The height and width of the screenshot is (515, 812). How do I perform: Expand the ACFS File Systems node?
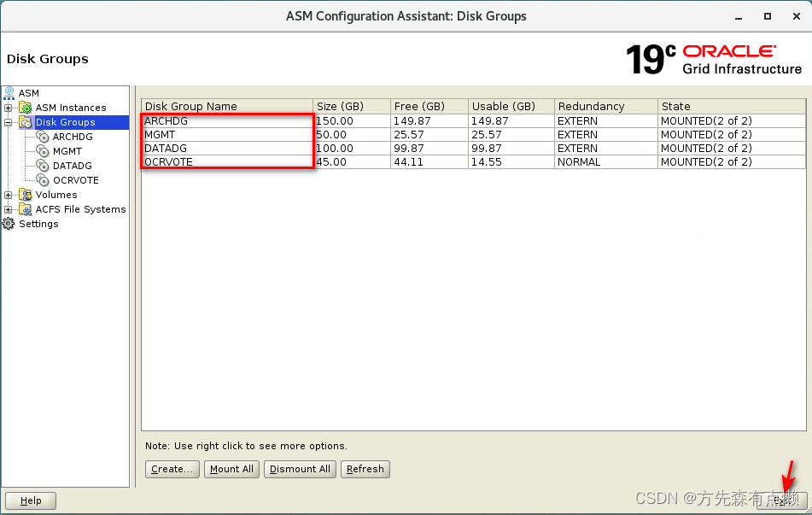(x=9, y=210)
